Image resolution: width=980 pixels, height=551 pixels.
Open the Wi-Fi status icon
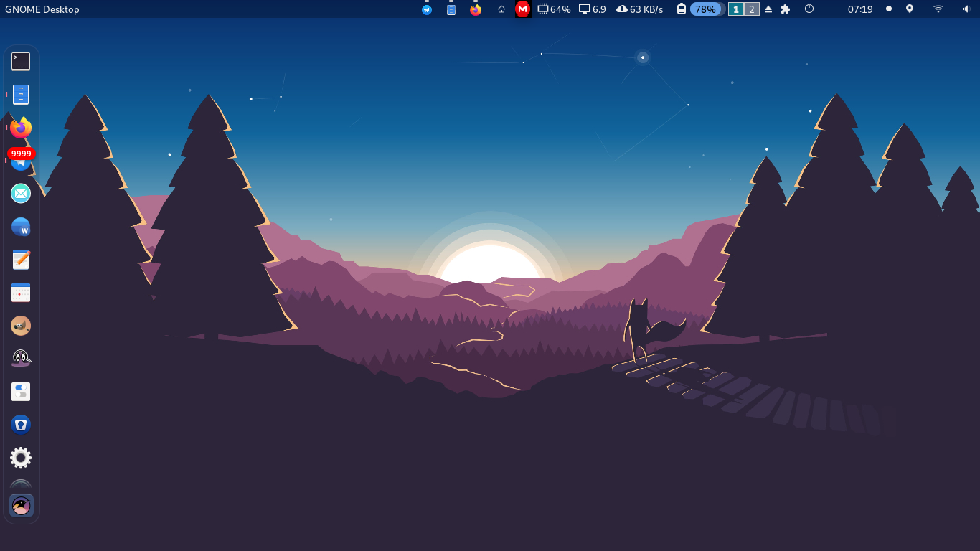click(x=938, y=9)
